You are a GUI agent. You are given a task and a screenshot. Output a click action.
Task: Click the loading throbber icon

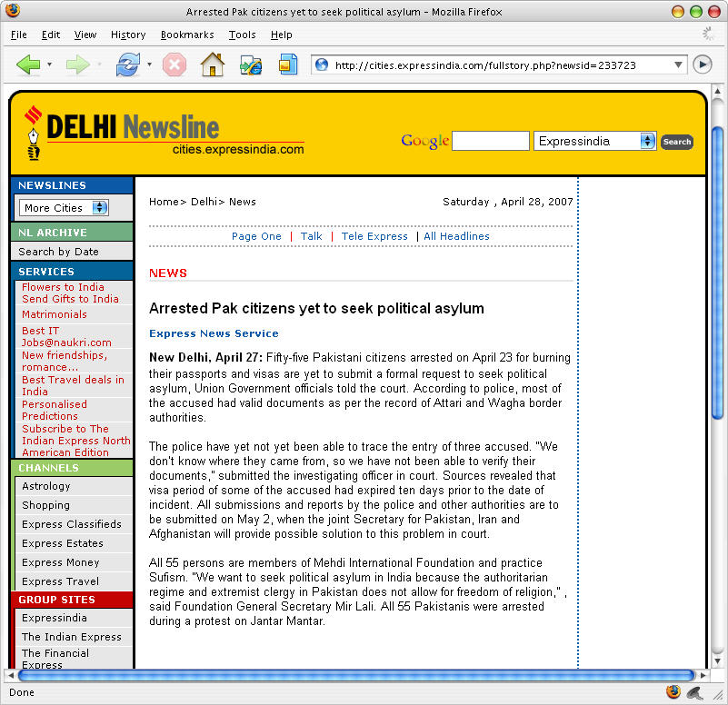[x=708, y=34]
